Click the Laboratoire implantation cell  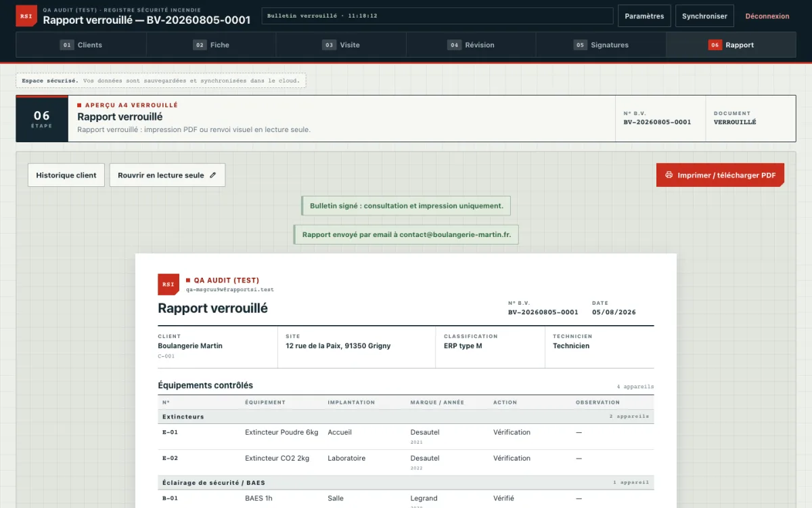pos(346,459)
